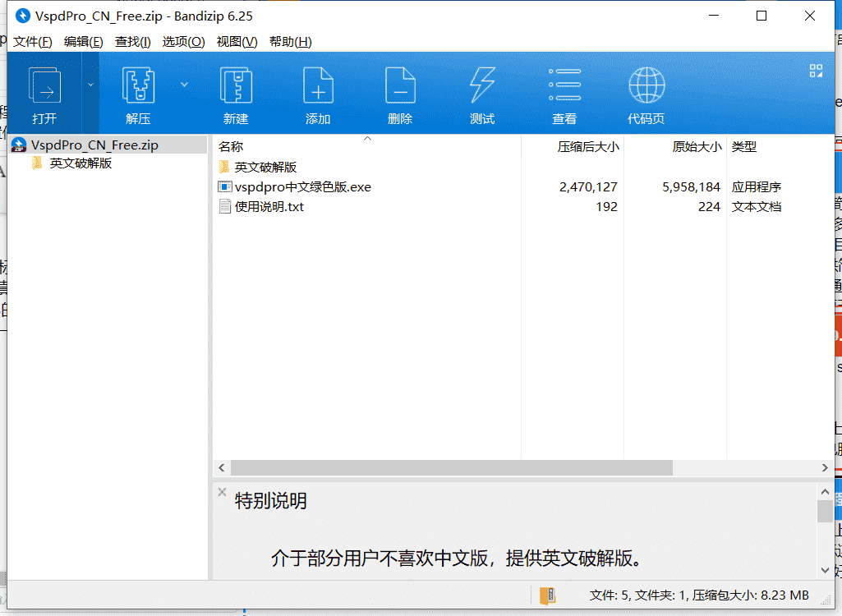Screen dimensions: 842x616
Task: Click the status bar file count text
Action: tap(698, 595)
